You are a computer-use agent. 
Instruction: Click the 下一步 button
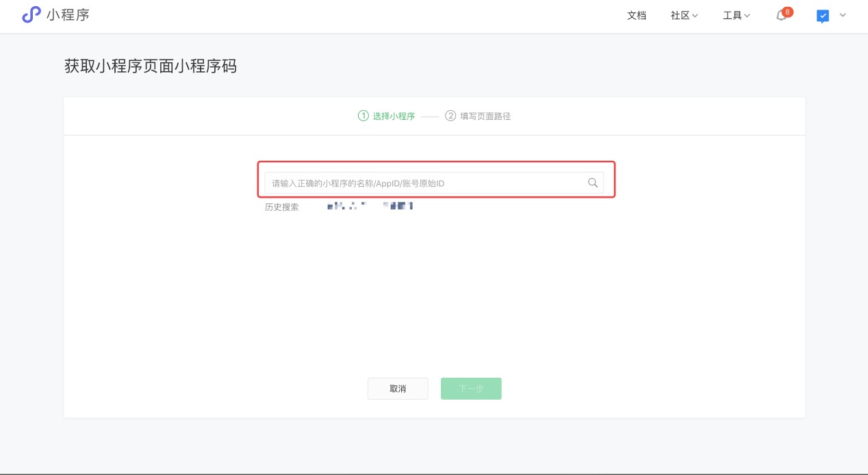point(471,389)
